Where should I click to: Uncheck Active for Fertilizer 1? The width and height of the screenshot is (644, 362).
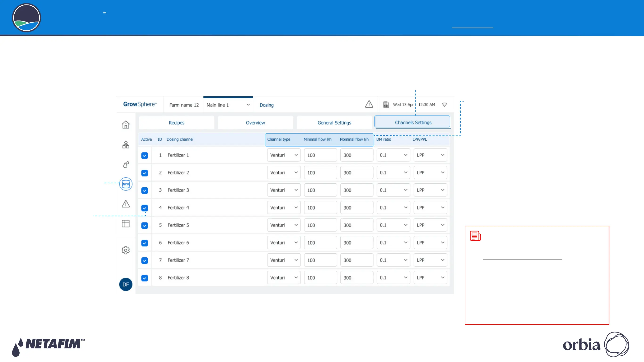coord(144,156)
